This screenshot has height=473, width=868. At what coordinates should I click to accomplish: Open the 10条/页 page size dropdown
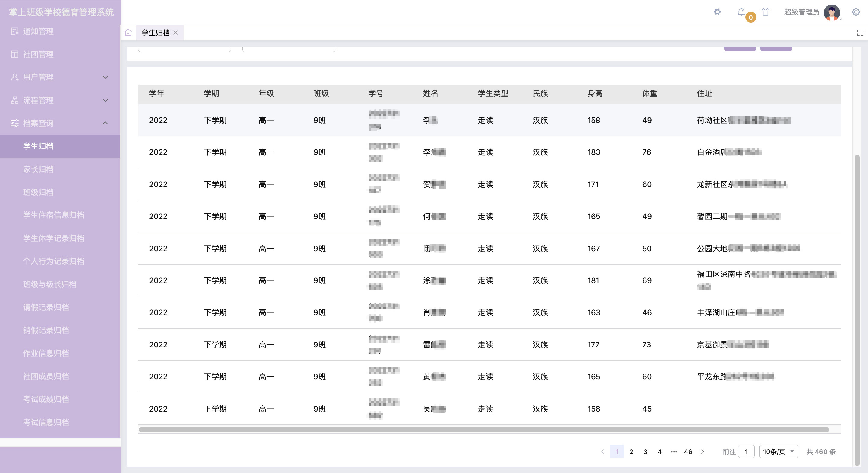click(778, 451)
